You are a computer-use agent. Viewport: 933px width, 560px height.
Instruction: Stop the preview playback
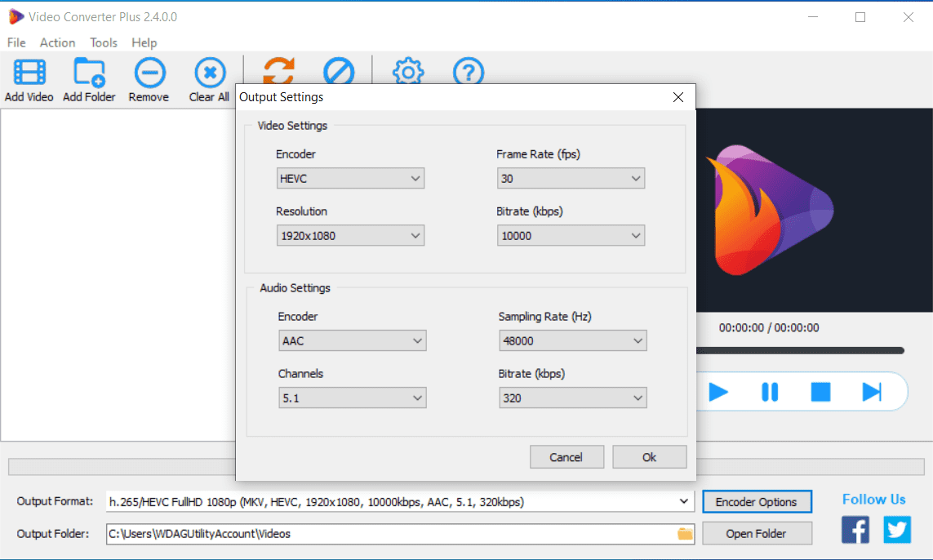coord(820,392)
